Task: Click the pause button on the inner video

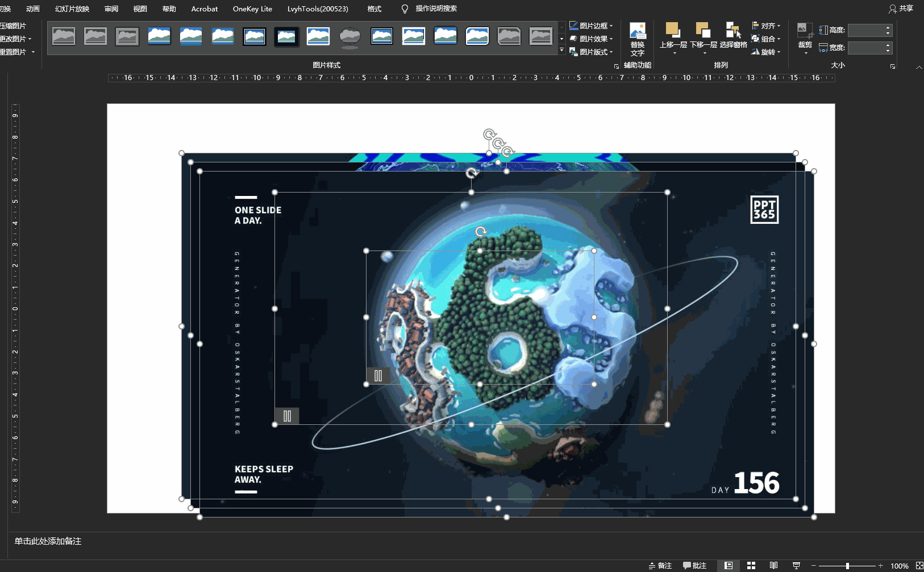Action: pos(378,375)
